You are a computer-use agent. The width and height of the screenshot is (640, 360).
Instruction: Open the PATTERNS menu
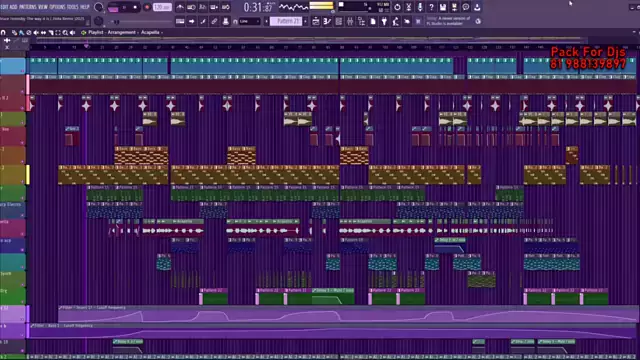(x=28, y=7)
